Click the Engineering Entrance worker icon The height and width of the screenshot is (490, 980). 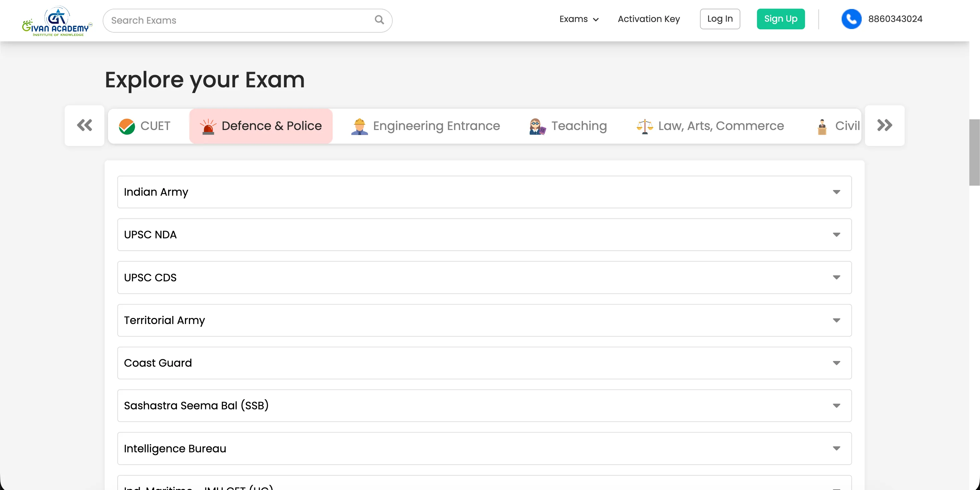tap(360, 126)
